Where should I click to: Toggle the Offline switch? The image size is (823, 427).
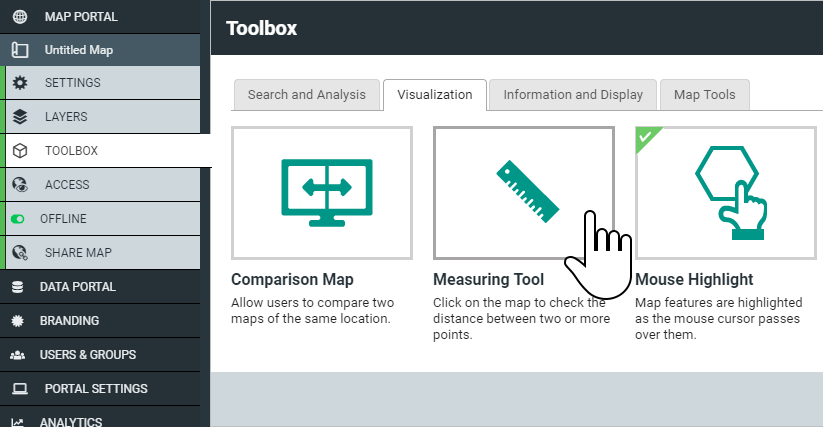17,219
